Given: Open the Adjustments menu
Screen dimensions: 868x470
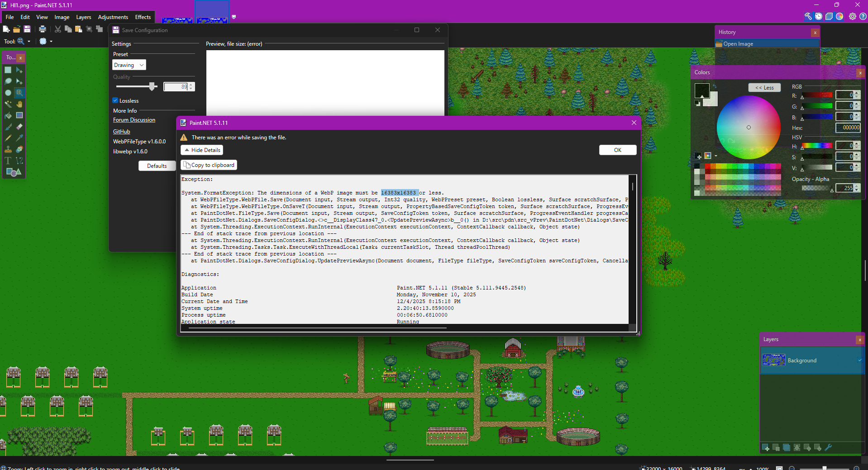Looking at the screenshot, I should pos(113,17).
